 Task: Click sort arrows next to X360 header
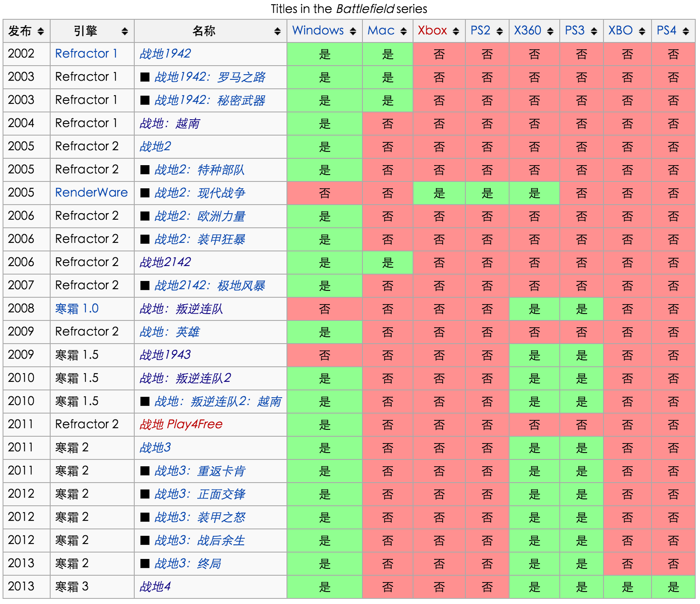pos(550,31)
